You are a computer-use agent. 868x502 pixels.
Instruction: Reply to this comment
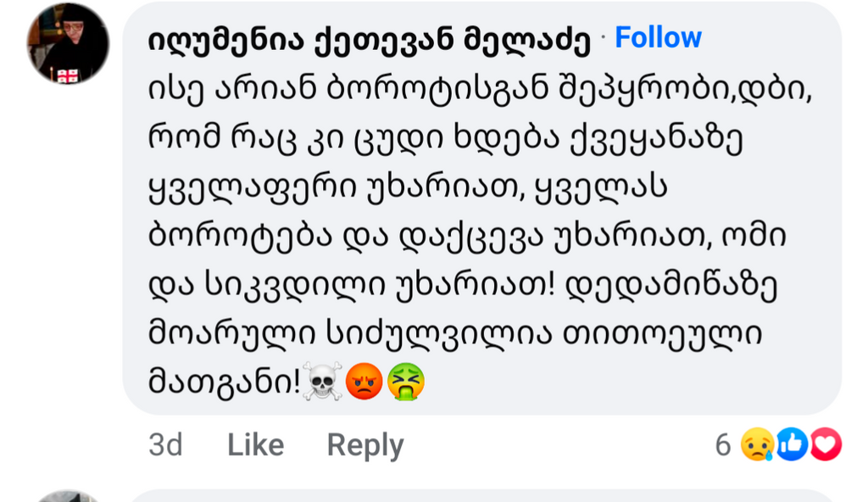click(365, 445)
